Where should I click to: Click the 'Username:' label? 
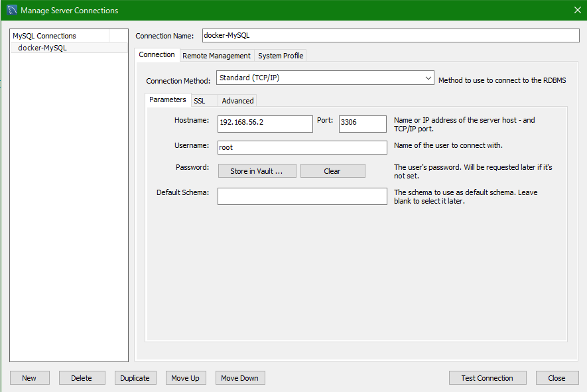click(x=191, y=145)
